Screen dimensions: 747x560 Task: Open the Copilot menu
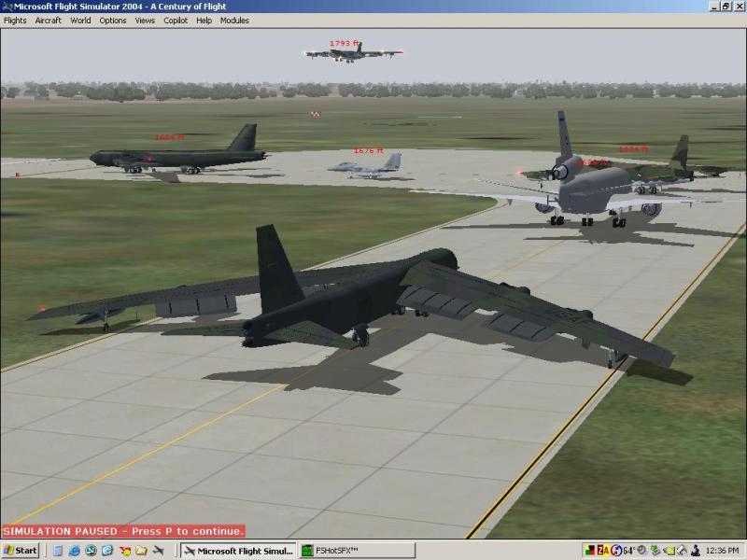(x=176, y=21)
